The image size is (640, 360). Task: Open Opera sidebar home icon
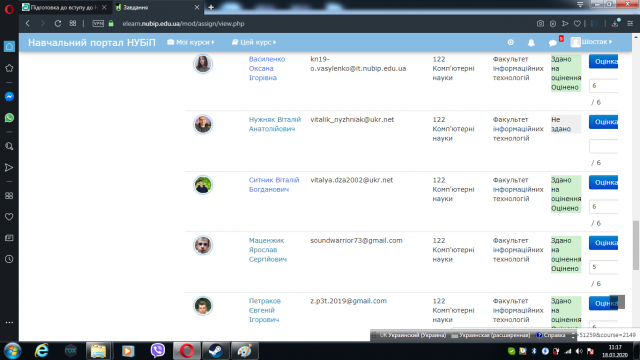(x=9, y=47)
